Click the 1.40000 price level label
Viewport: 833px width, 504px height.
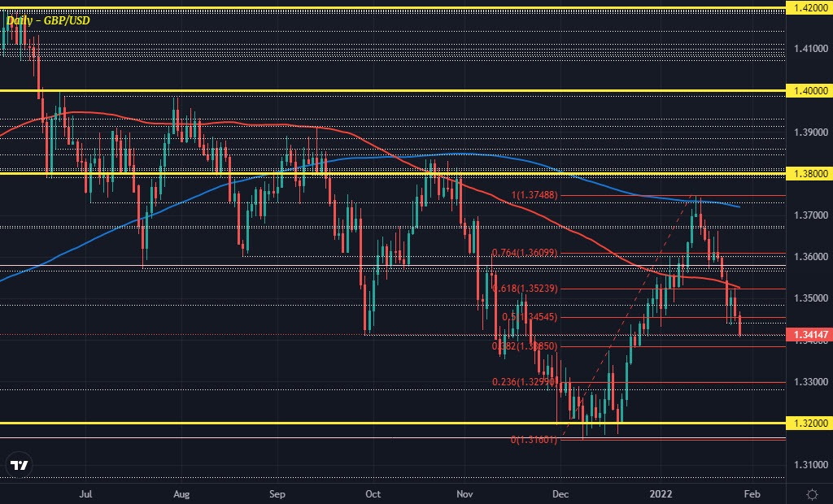[811, 91]
